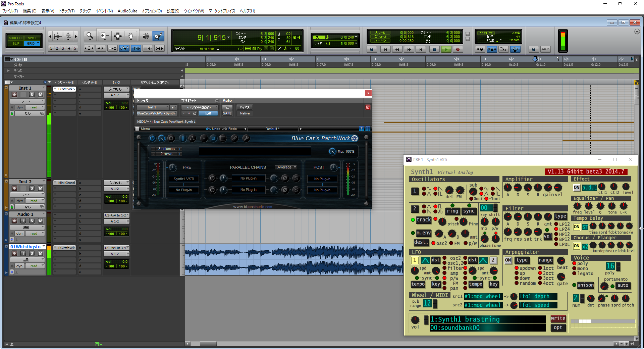Open the クリップ menu
This screenshot has width=644, height=349.
(x=85, y=11)
